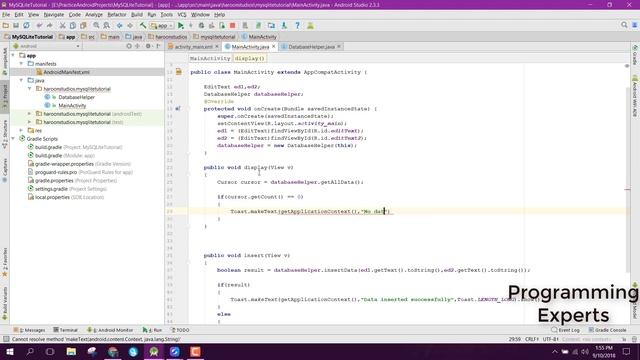Viewport: 640px width, 360px height.
Task: Open the TODO tool window
Action: pyautogui.click(x=180, y=330)
